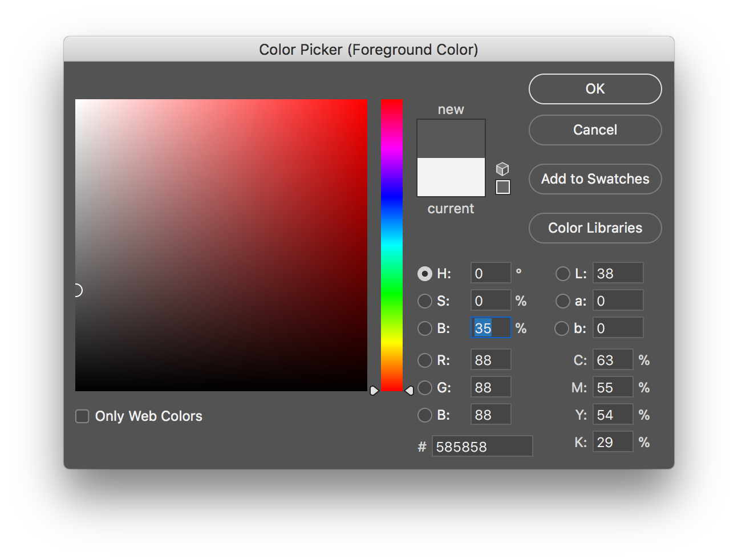Viewport: 738px width, 560px height.
Task: Click the blue channel field showing 88
Action: click(x=491, y=415)
